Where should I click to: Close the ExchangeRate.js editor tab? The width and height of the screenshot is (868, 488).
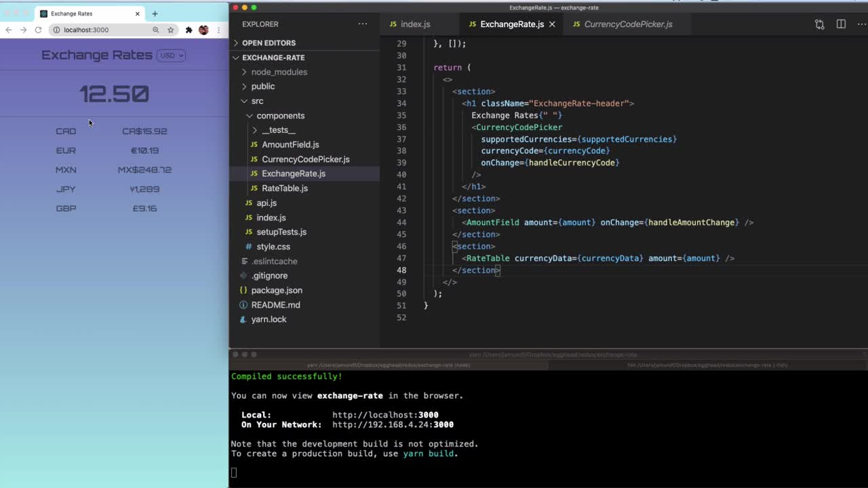coord(552,24)
